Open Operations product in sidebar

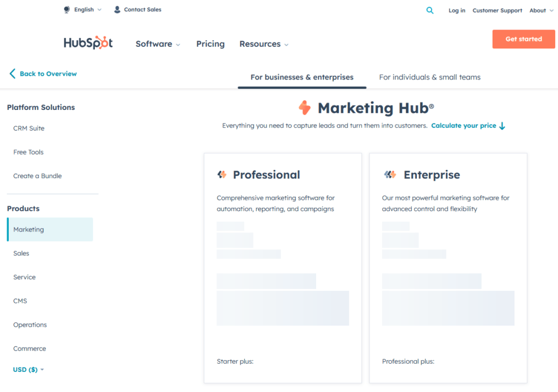click(30, 325)
